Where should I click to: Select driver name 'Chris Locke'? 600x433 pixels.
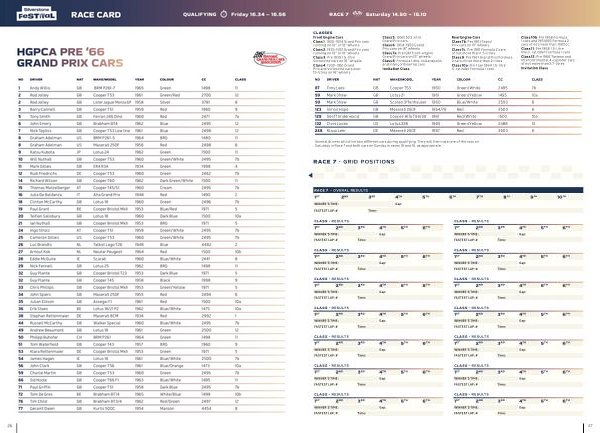337,124
